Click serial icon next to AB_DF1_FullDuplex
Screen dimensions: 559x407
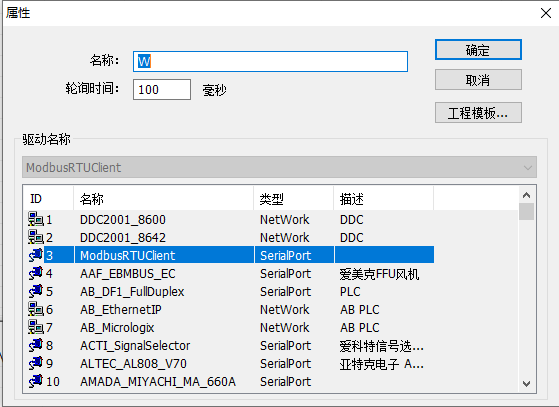(36, 291)
